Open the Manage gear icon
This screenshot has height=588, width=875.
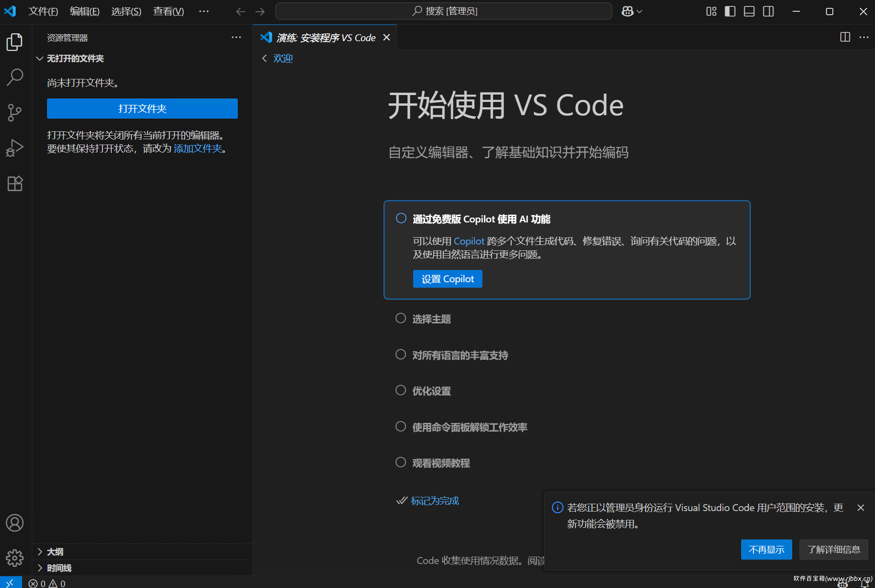15,558
